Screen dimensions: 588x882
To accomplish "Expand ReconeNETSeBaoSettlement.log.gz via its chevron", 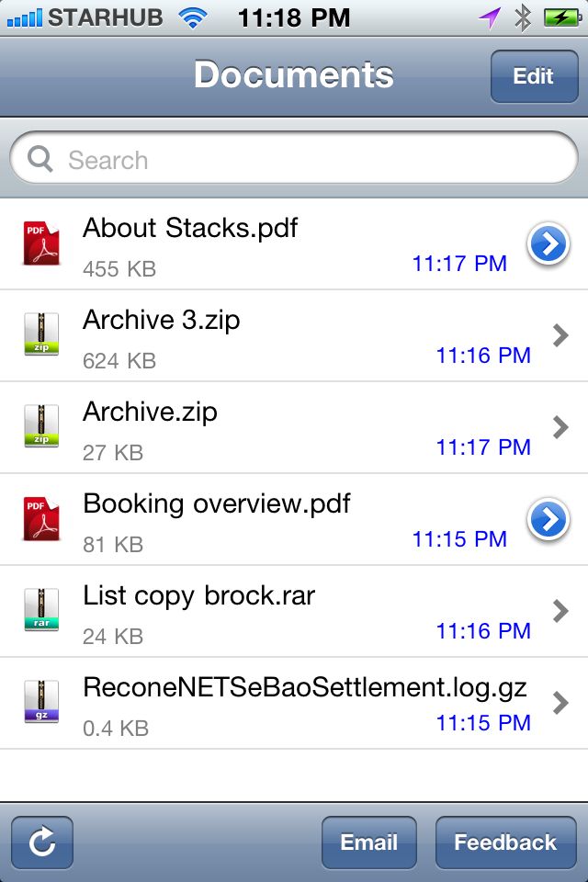I will coord(560,703).
